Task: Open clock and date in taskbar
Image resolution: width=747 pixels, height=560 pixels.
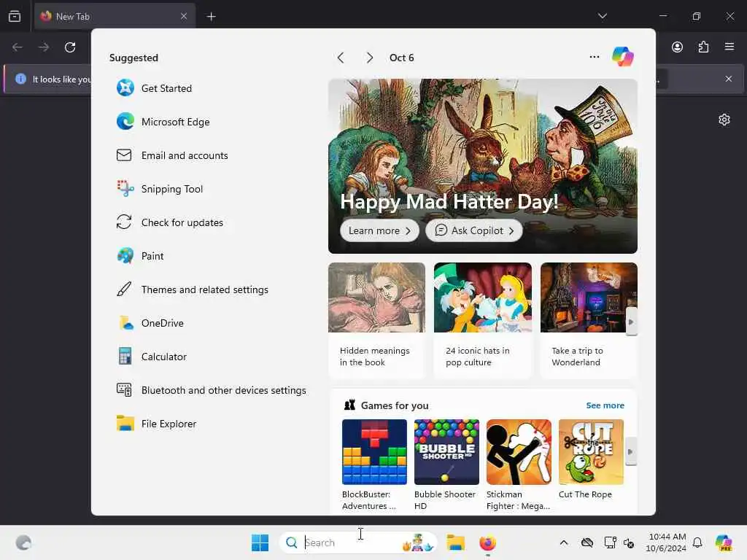Action: 666,542
